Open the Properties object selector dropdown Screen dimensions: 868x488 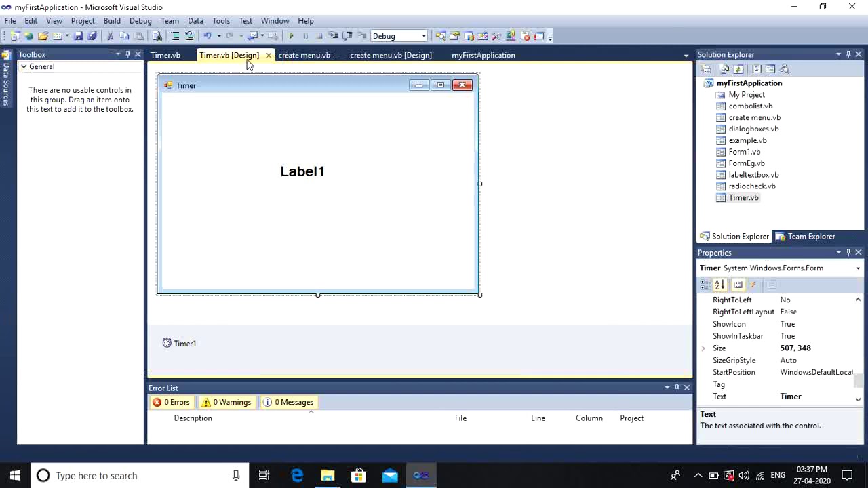click(x=858, y=268)
